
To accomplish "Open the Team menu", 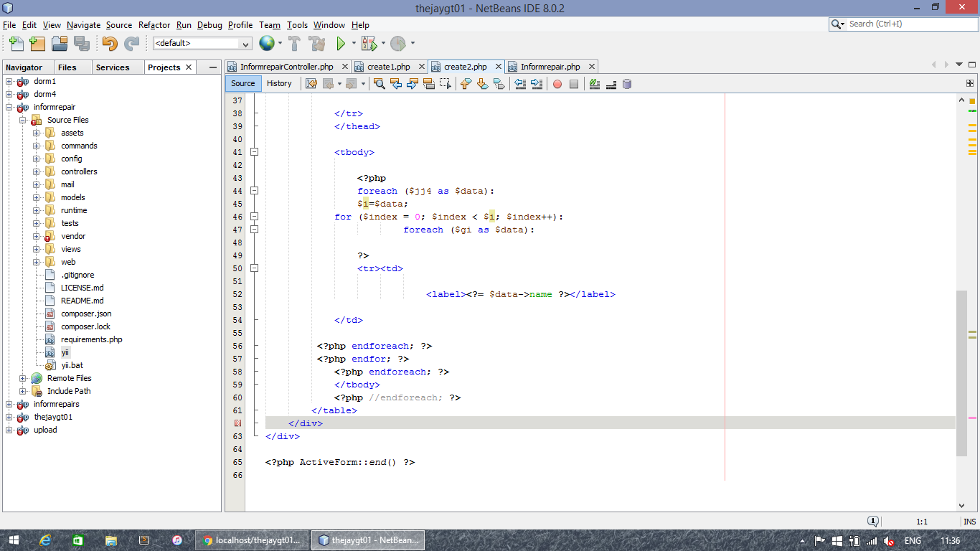I will pyautogui.click(x=270, y=25).
